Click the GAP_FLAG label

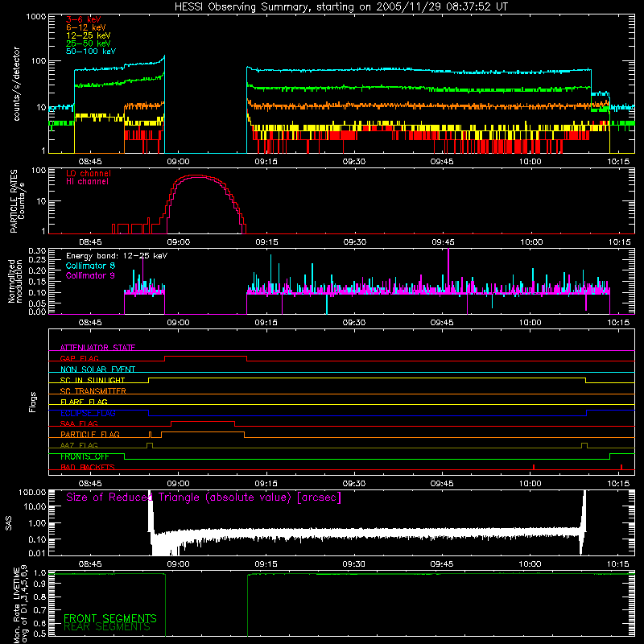pyautogui.click(x=79, y=358)
